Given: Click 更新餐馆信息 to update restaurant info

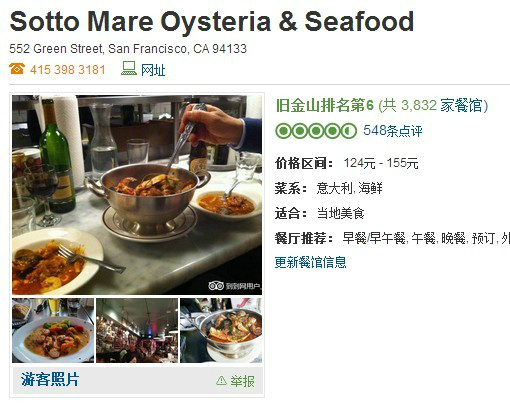Looking at the screenshot, I should (310, 262).
